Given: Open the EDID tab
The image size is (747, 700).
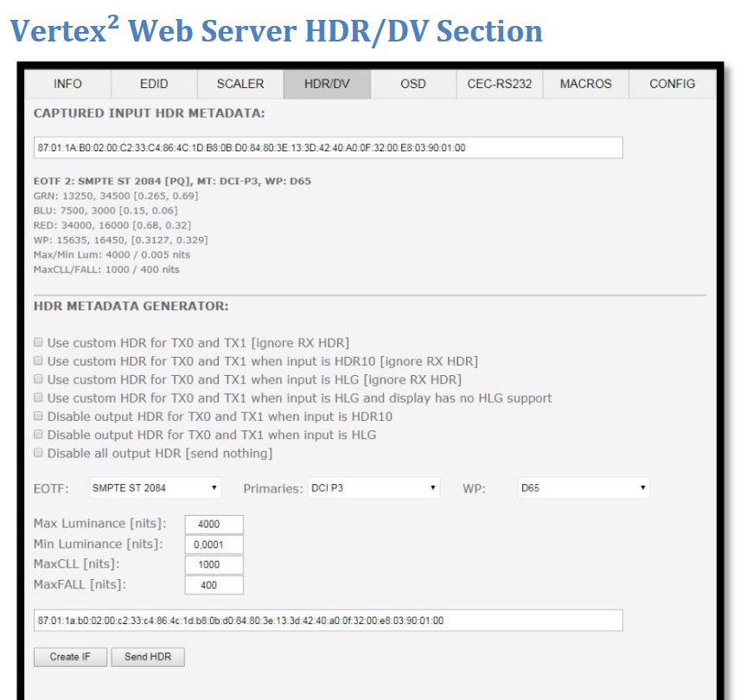Looking at the screenshot, I should pyautogui.click(x=153, y=84).
